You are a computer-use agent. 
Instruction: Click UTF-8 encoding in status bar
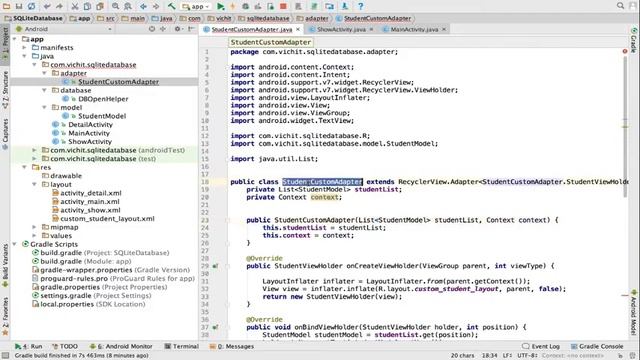[527, 356]
